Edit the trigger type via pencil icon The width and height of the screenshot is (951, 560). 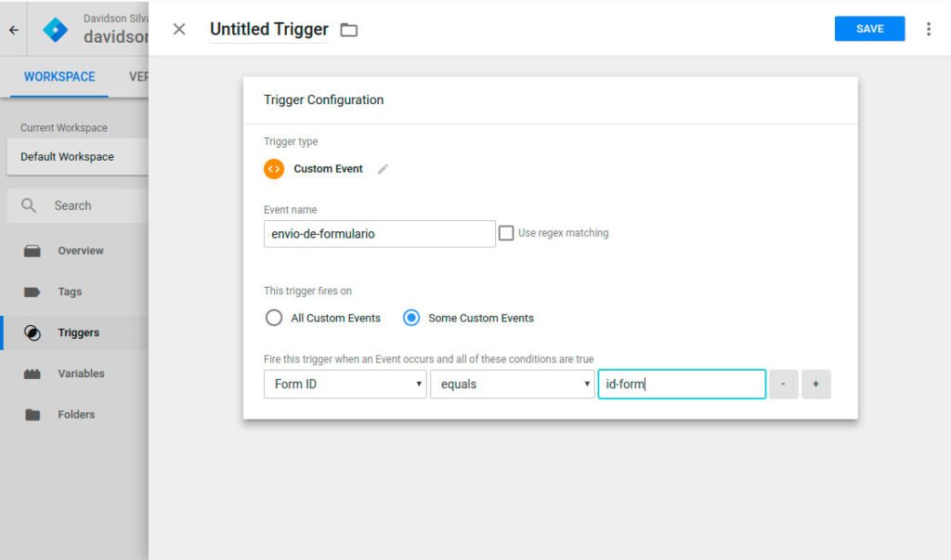click(383, 169)
